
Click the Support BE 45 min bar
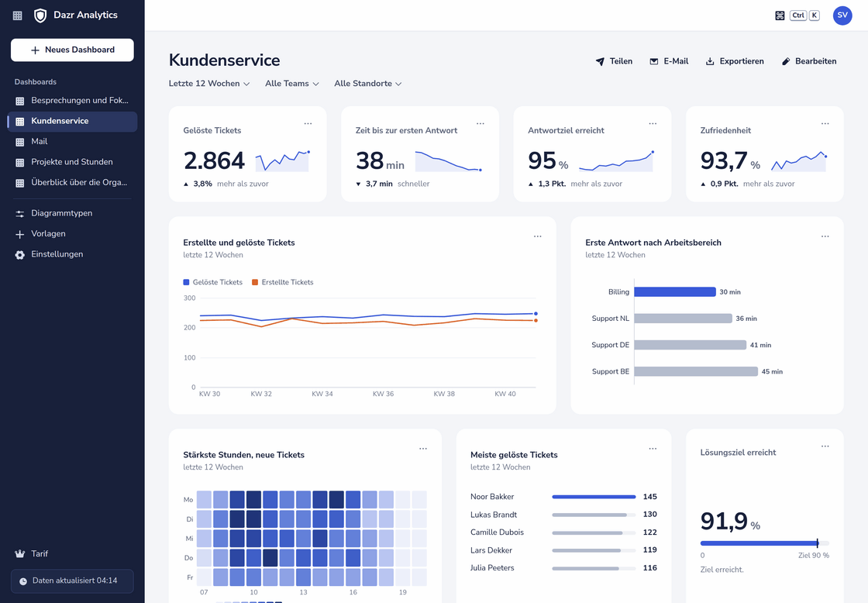[x=696, y=371]
